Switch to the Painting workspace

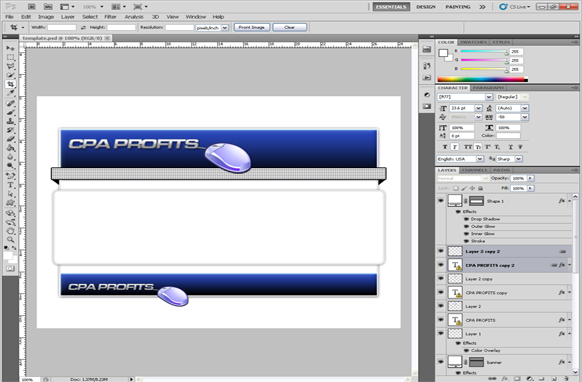click(x=458, y=7)
